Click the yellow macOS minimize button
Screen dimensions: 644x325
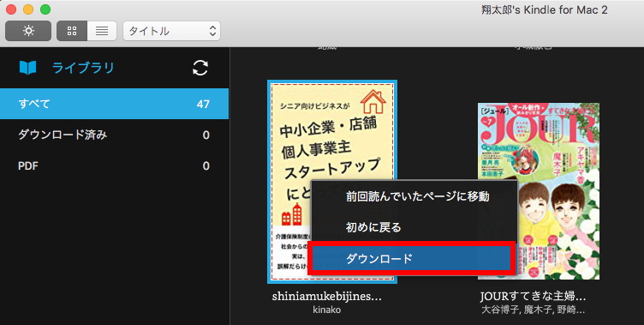pos(28,9)
